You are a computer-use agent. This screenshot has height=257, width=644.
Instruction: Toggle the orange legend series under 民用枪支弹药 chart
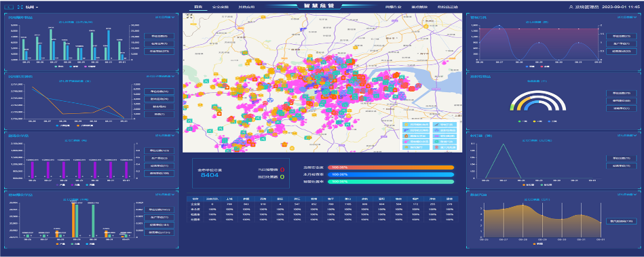pos(86,125)
